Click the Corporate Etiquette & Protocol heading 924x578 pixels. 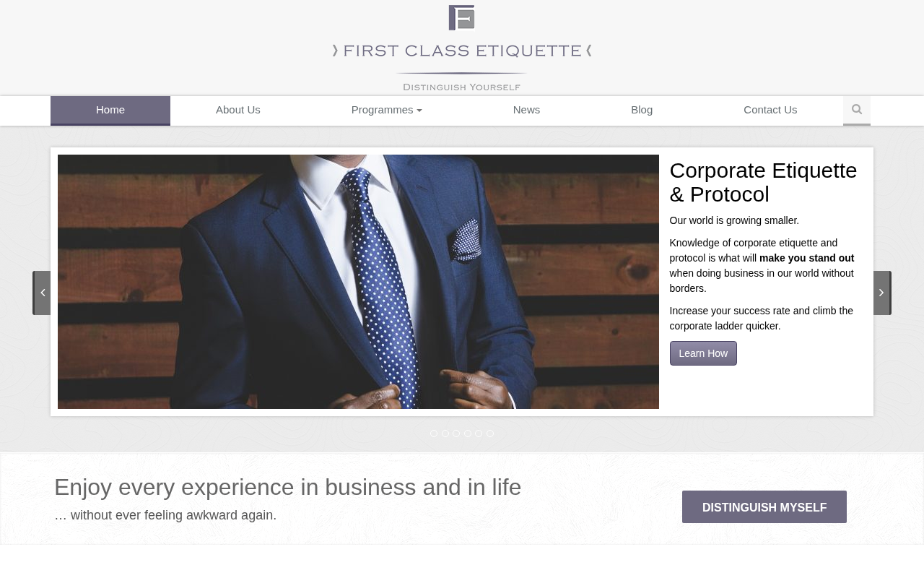(x=764, y=182)
